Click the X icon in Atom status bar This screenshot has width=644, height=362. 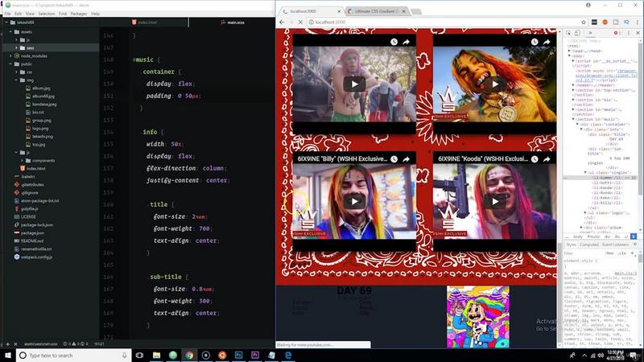15,344
